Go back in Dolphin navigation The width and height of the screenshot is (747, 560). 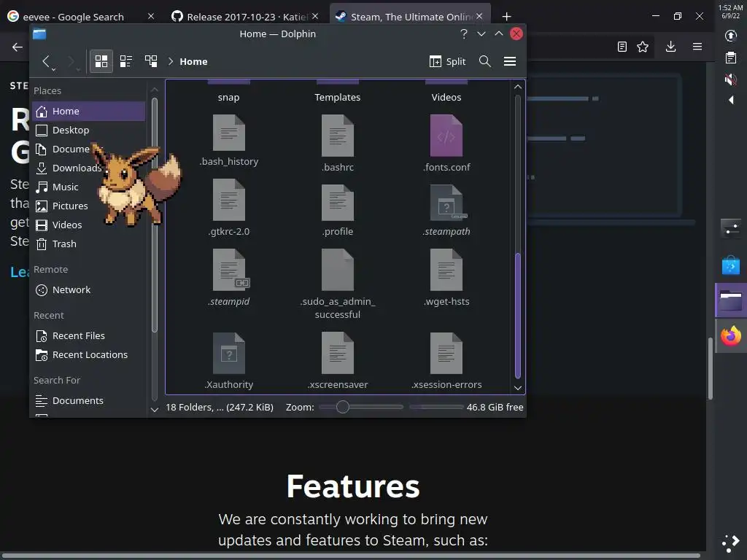coord(46,61)
